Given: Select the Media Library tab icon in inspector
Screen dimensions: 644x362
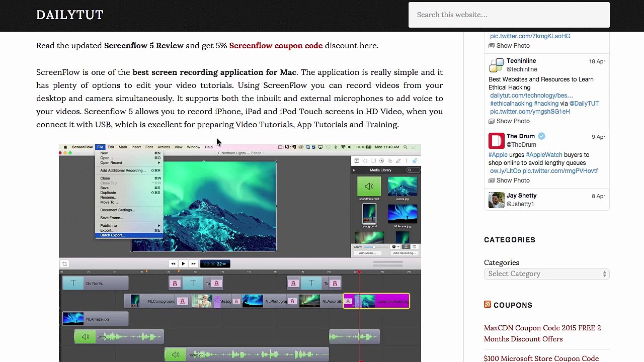Looking at the screenshot, I should tap(415, 161).
